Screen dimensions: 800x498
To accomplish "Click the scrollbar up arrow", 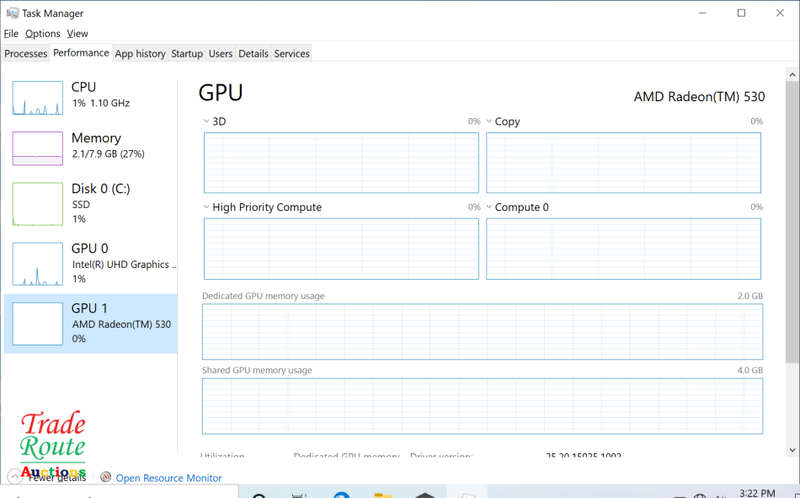I will pyautogui.click(x=792, y=75).
